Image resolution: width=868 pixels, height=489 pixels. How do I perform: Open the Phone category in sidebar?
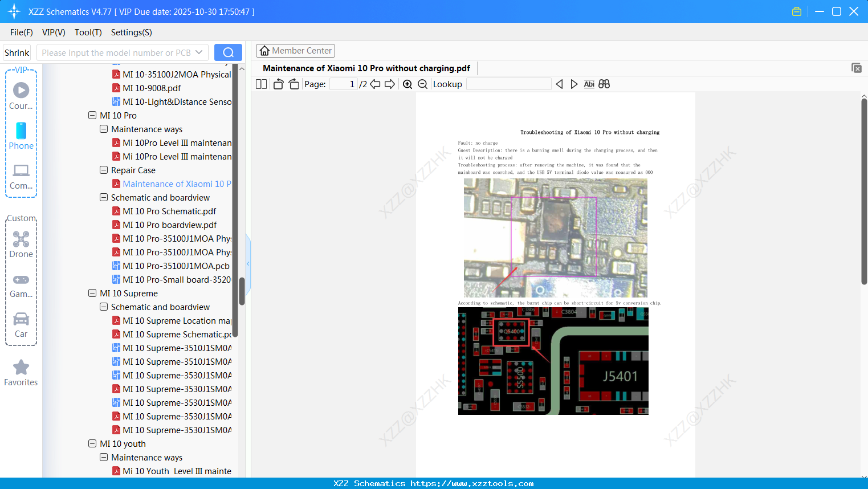pos(21,136)
